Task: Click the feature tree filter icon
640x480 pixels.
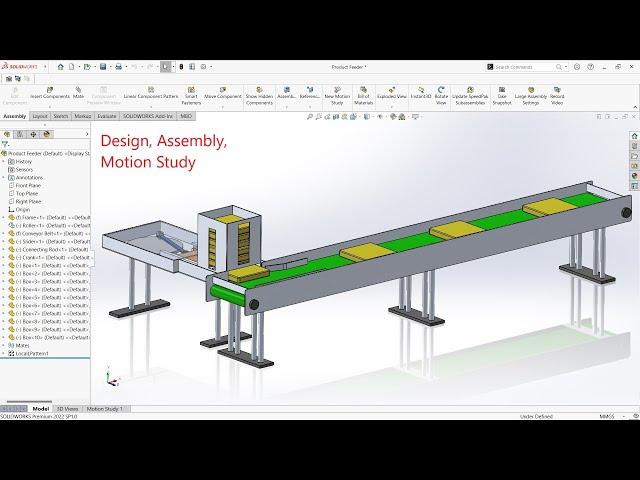Action: [x=5, y=144]
